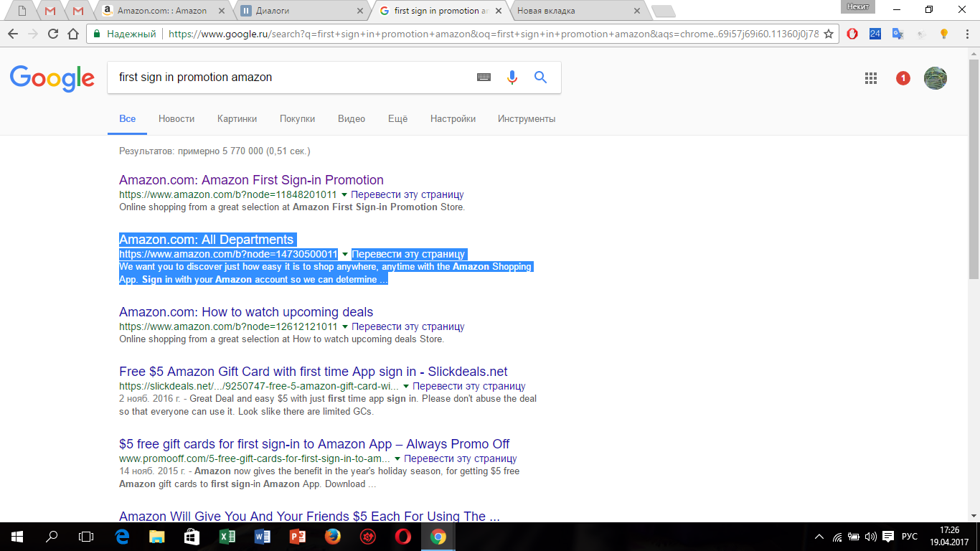Viewport: 980px width, 551px height.
Task: Expand dropdown arrow beside amazon.com/b?node=12612121011
Action: tap(345, 327)
